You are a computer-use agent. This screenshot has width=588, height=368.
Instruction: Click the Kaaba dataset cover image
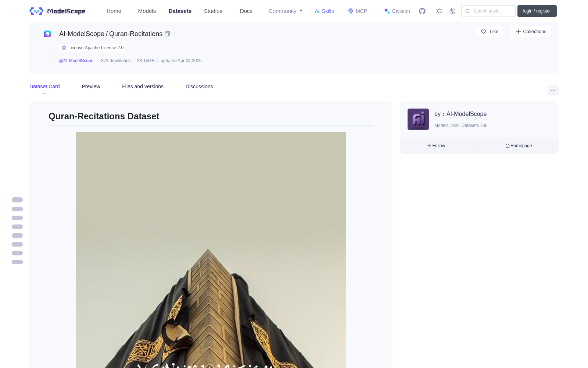click(211, 250)
